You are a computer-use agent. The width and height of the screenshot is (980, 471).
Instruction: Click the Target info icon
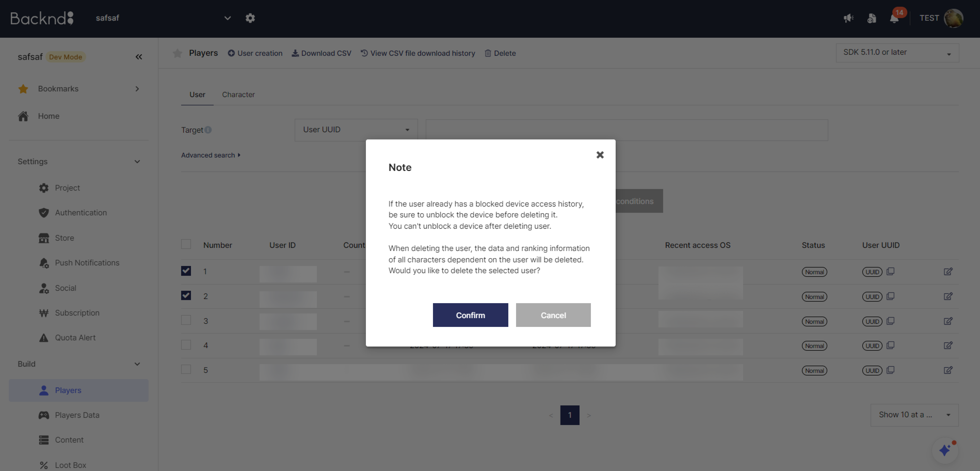point(208,130)
